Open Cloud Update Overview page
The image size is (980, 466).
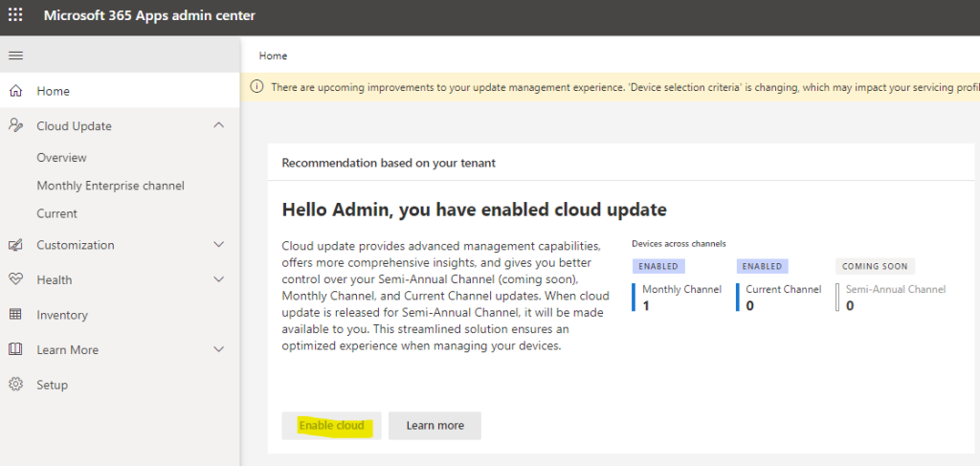click(62, 158)
